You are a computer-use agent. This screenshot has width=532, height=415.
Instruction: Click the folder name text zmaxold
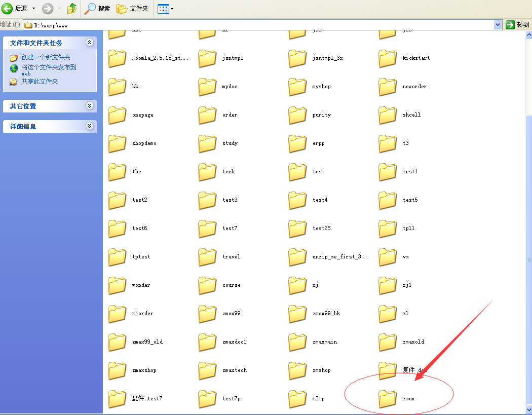coord(413,342)
